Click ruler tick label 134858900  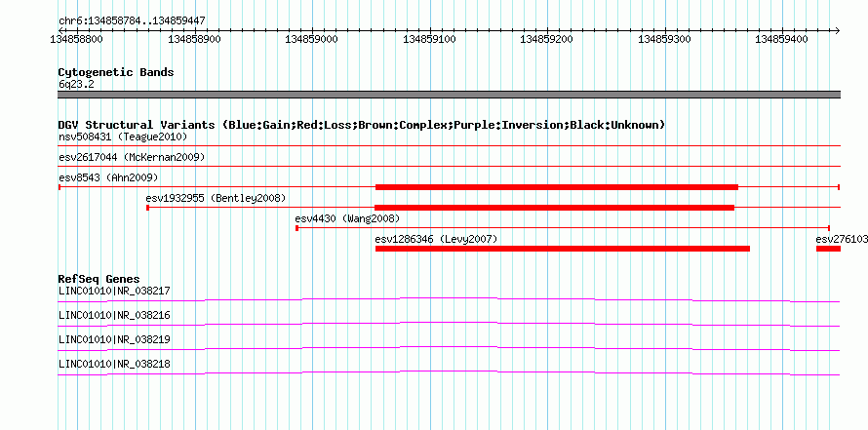click(x=194, y=39)
